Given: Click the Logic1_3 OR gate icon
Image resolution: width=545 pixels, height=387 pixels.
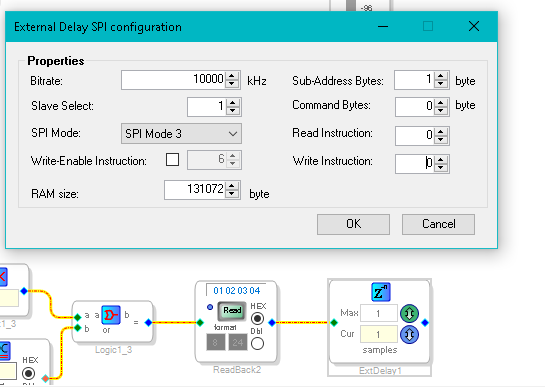Looking at the screenshot, I should point(111,315).
